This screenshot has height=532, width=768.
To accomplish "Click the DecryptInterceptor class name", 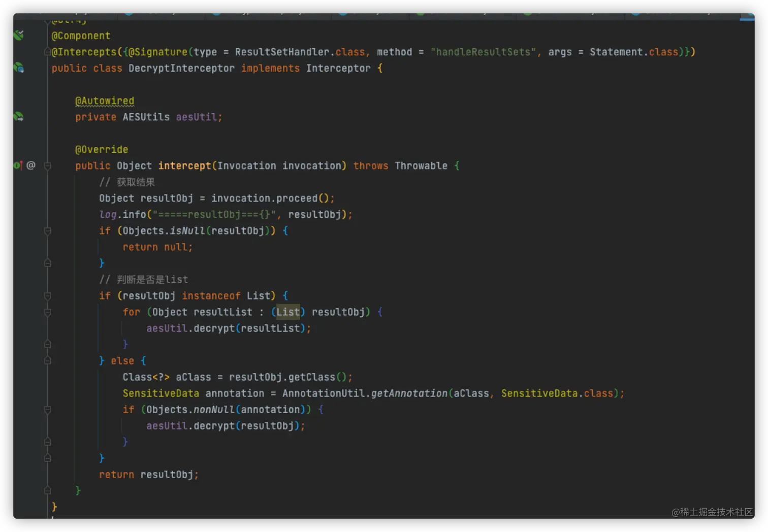I will (181, 68).
